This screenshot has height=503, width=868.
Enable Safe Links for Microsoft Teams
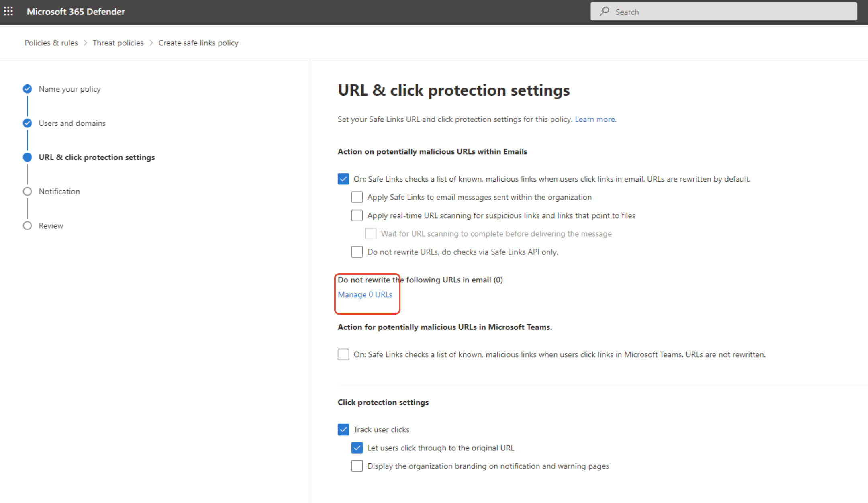343,354
